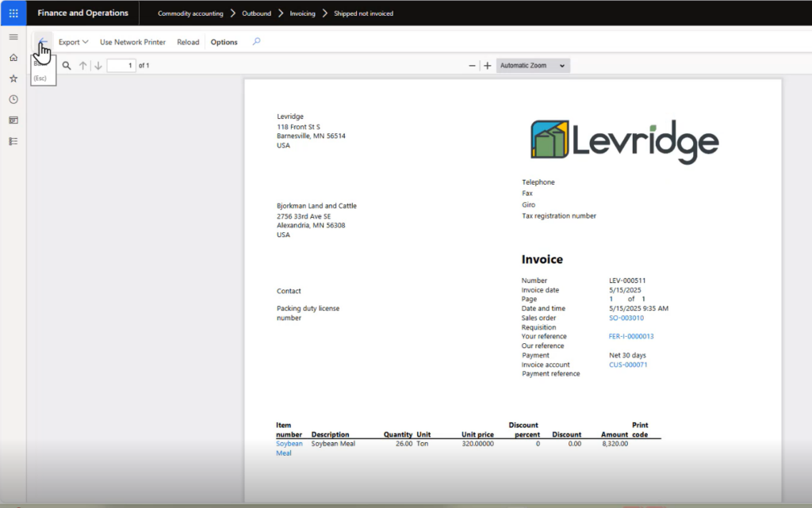812x508 pixels.
Task: Click the amount 8,320.00
Action: 615,444
